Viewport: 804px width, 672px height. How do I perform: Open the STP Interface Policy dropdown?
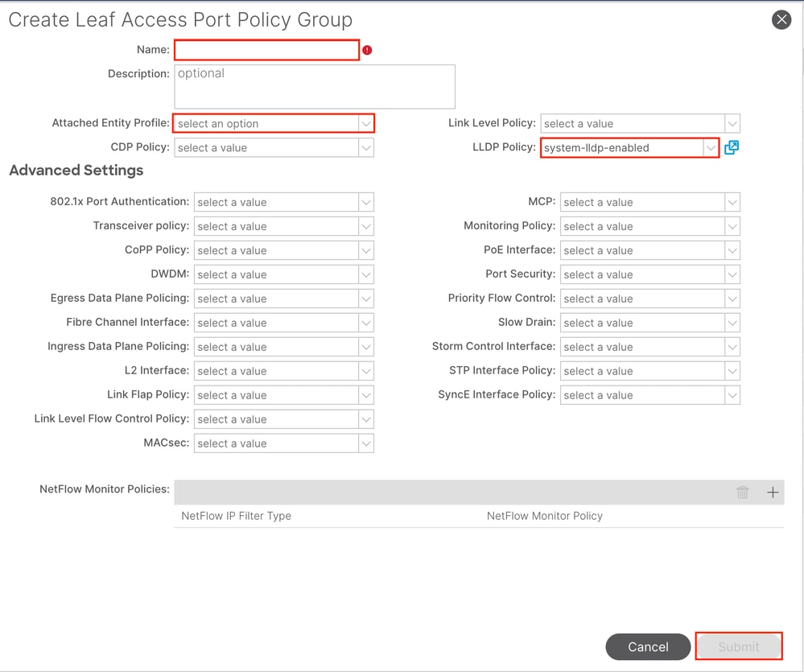(x=649, y=371)
